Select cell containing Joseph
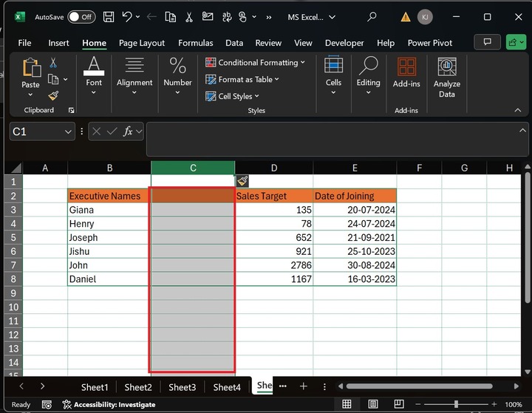The image size is (532, 413). pyautogui.click(x=109, y=238)
